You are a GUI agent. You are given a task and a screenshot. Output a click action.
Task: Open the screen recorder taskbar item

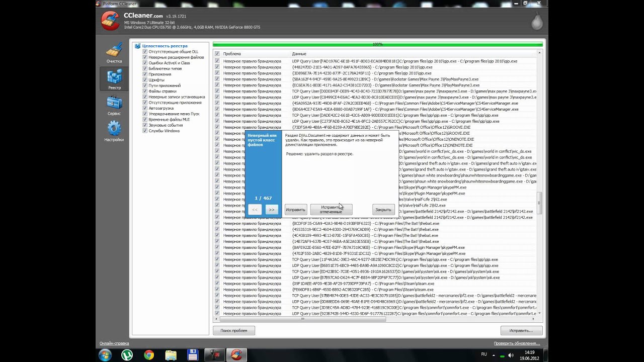tap(214, 355)
